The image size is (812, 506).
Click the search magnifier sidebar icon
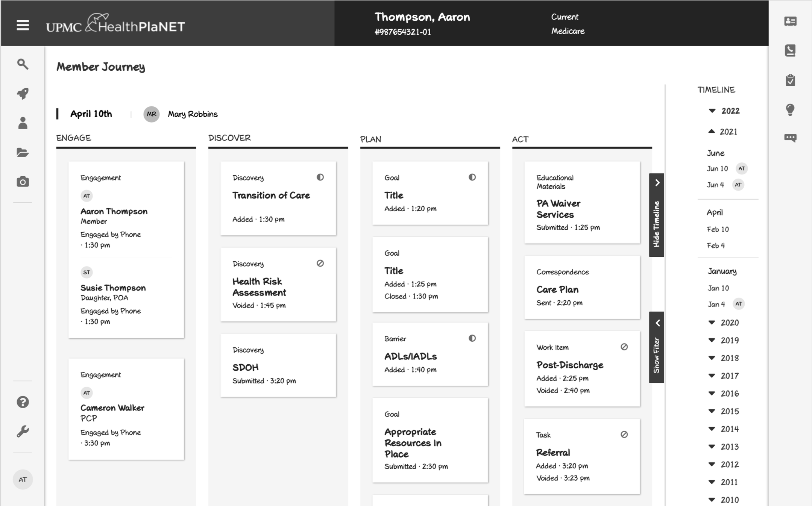point(23,64)
